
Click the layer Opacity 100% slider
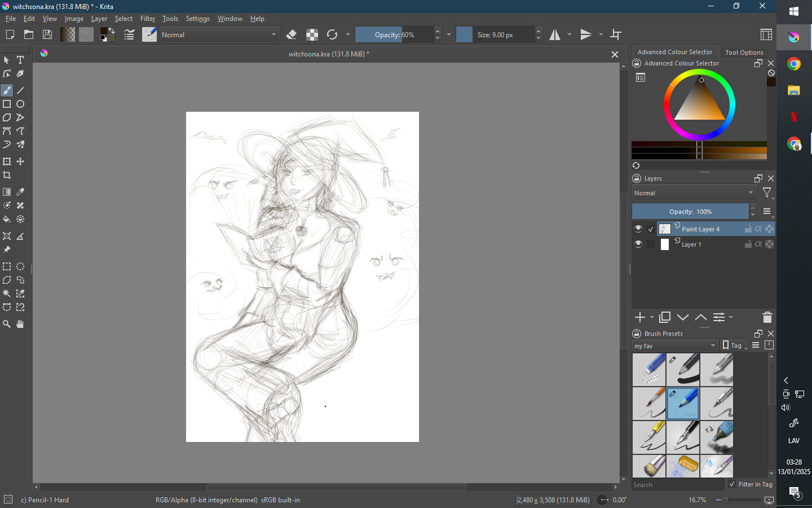[690, 212]
